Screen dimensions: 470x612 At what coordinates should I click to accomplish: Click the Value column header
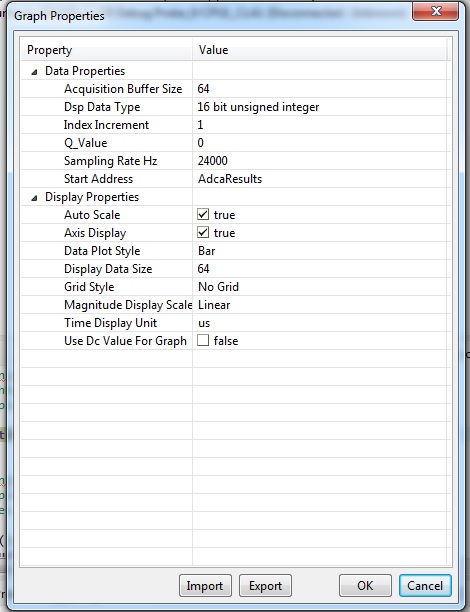[320, 50]
